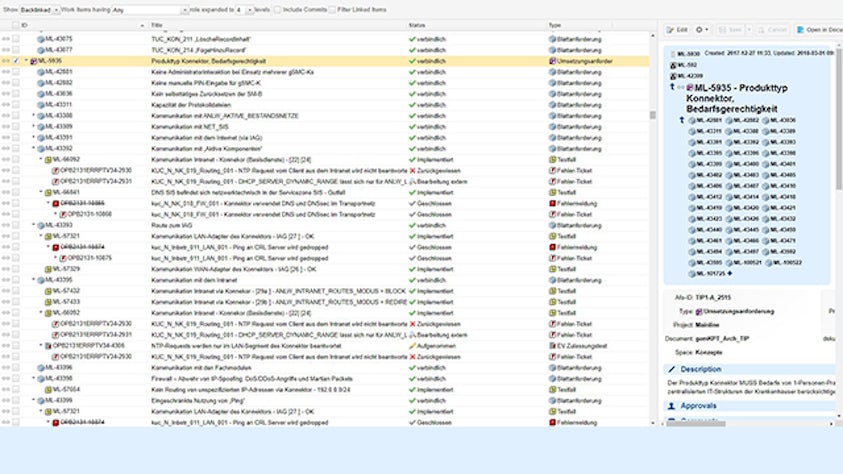The width and height of the screenshot is (843, 474).
Task: Collapse the ML-43398 Firewall node
Action: 33,379
